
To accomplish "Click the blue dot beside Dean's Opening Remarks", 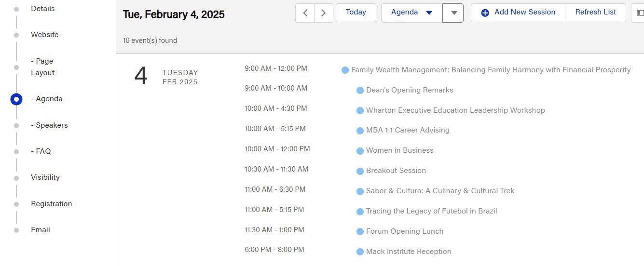I will click(x=360, y=91).
